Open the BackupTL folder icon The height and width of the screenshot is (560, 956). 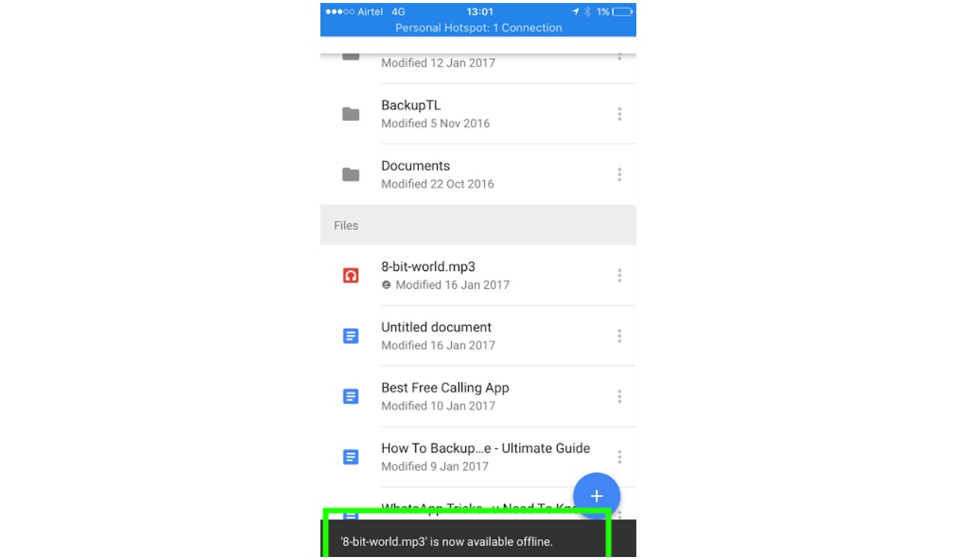(350, 114)
